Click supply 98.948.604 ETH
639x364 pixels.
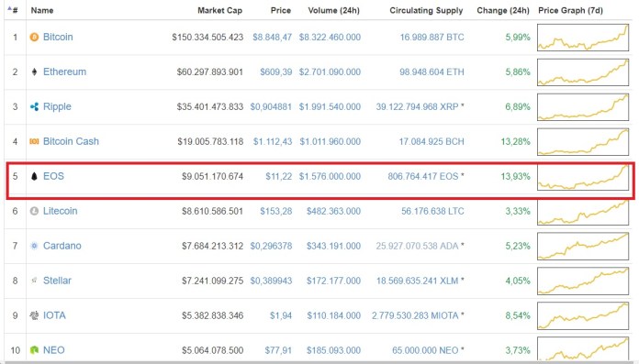click(x=432, y=72)
